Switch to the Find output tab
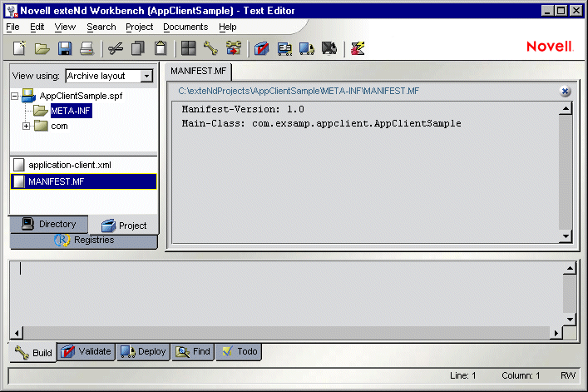Image resolution: width=588 pixels, height=392 pixels. click(193, 351)
